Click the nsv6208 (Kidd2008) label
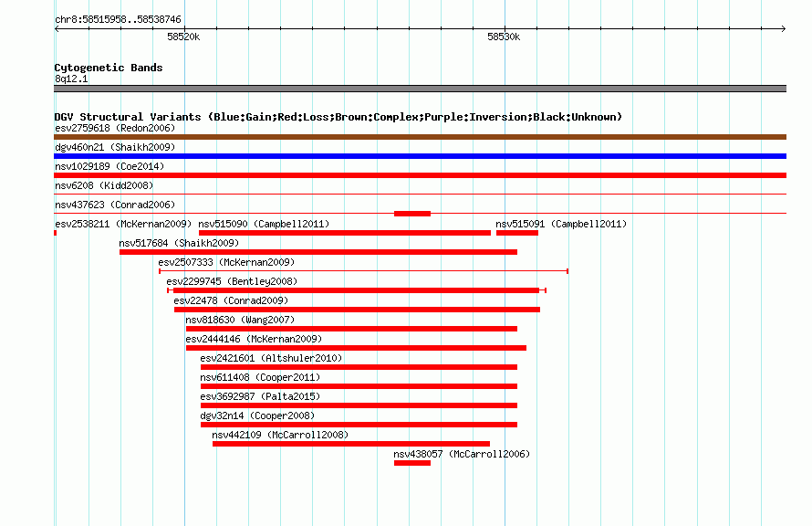The height and width of the screenshot is (526, 812). [104, 185]
